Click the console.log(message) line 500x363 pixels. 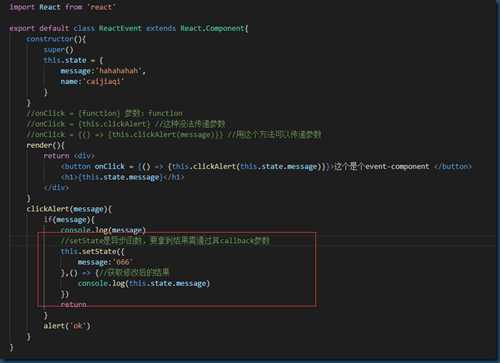tap(103, 230)
